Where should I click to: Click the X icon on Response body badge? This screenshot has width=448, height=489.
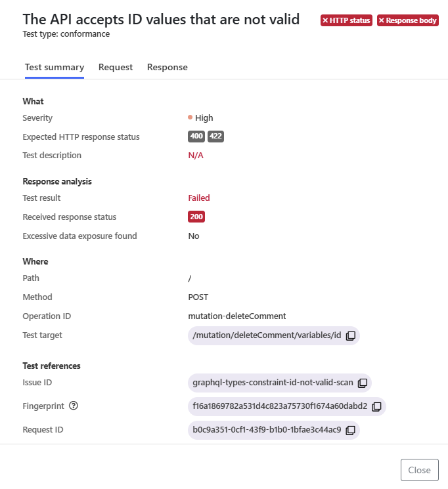[x=381, y=21]
